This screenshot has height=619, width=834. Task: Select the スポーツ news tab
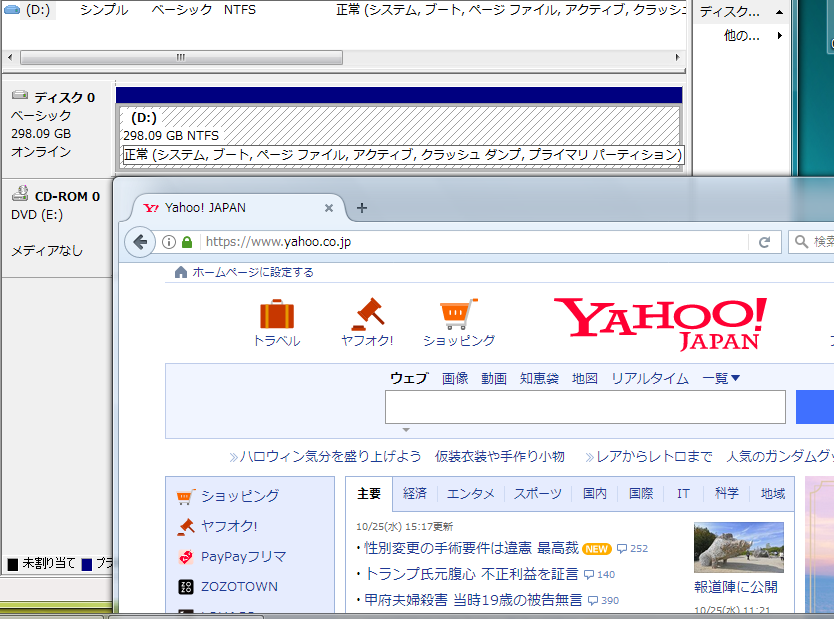(538, 494)
